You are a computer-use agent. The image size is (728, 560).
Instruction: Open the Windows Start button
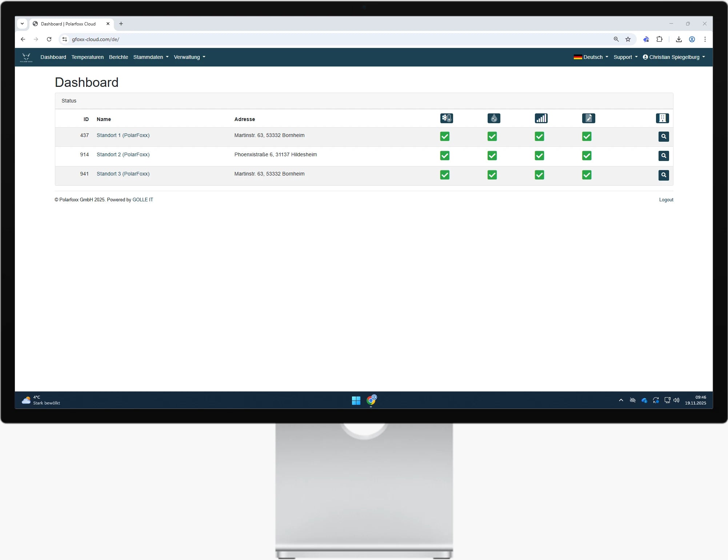tap(356, 400)
